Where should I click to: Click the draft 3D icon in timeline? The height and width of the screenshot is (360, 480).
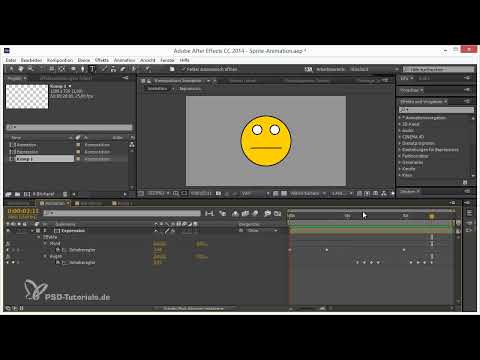click(x=223, y=213)
